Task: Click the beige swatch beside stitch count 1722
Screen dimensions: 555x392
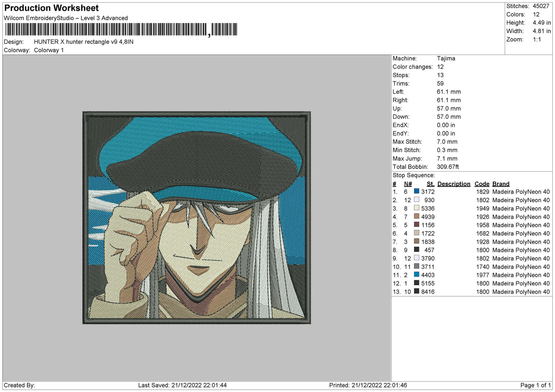Action: [x=416, y=233]
